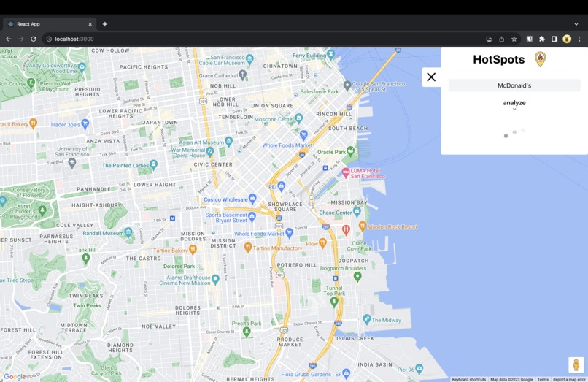Click the Flora Grubb Gardens pin

tap(346, 373)
